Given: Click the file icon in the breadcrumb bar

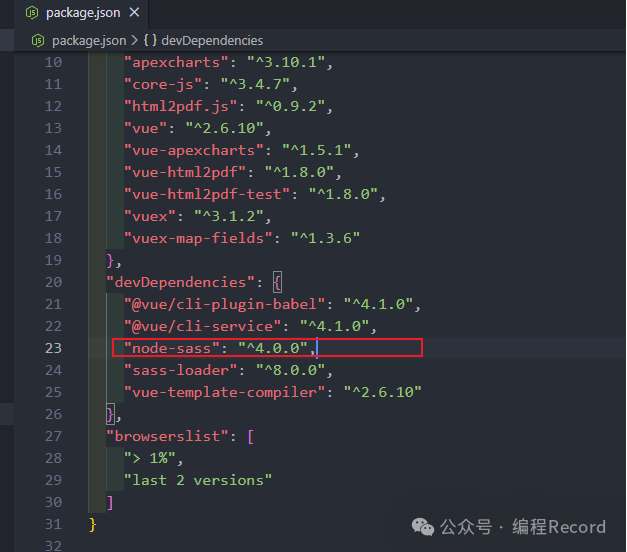Looking at the screenshot, I should [x=38, y=40].
